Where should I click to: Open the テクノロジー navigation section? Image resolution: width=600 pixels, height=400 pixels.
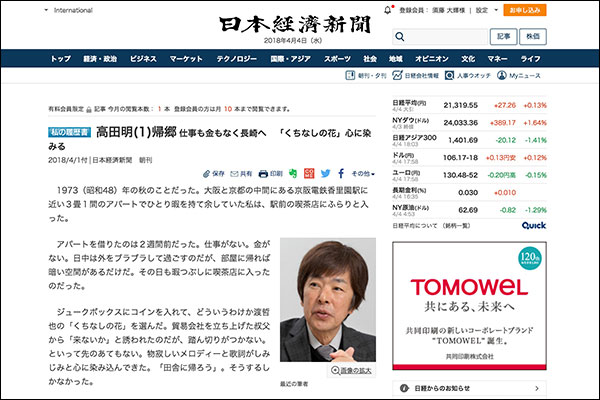pos(237,59)
